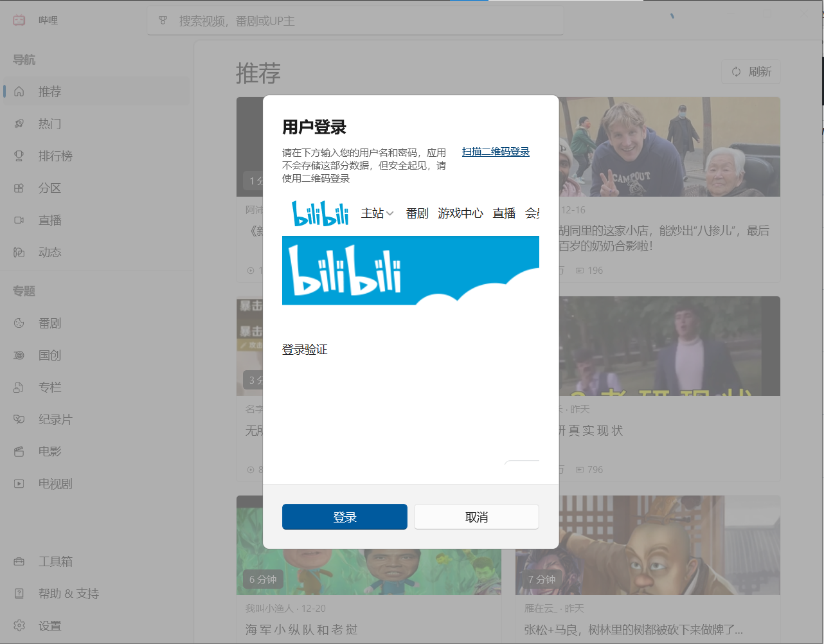Open 纪录片 via its sidebar icon
This screenshot has height=644, width=824.
19,419
